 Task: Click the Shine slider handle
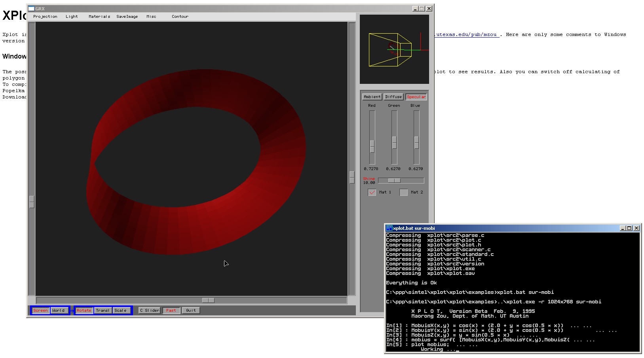394,180
